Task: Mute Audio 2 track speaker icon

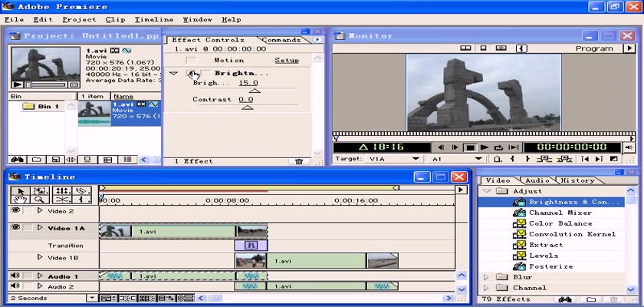Action: point(15,286)
